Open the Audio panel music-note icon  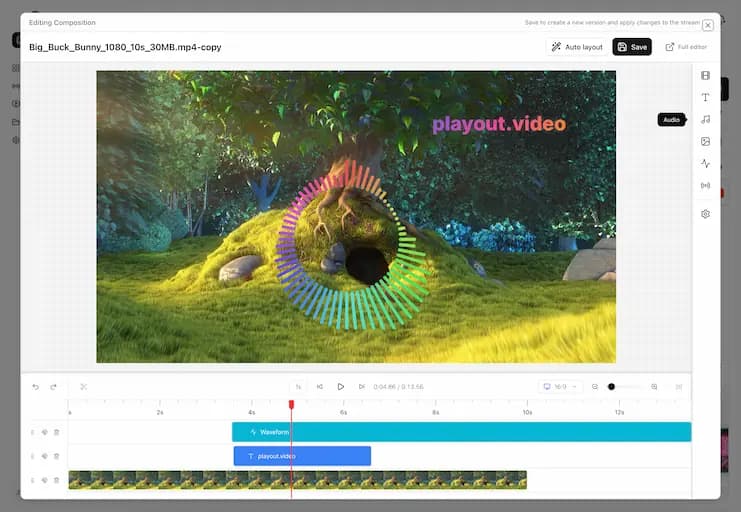(x=705, y=120)
